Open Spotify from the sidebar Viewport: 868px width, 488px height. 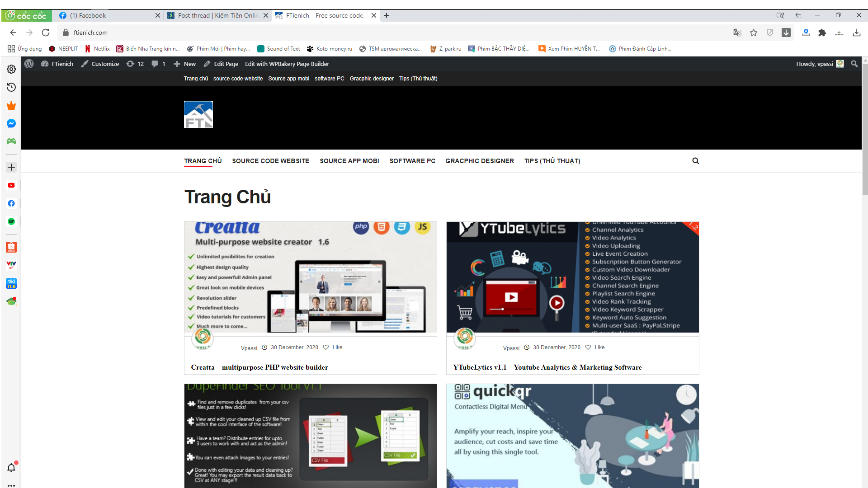(11, 221)
